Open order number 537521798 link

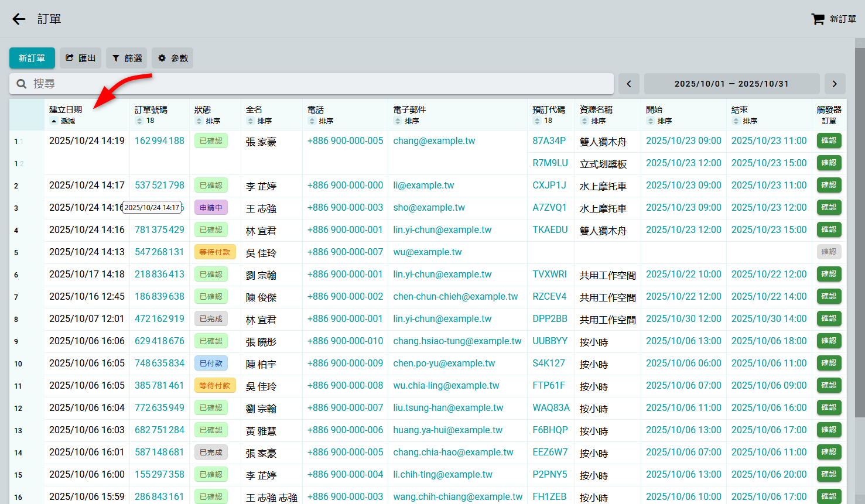tap(159, 185)
